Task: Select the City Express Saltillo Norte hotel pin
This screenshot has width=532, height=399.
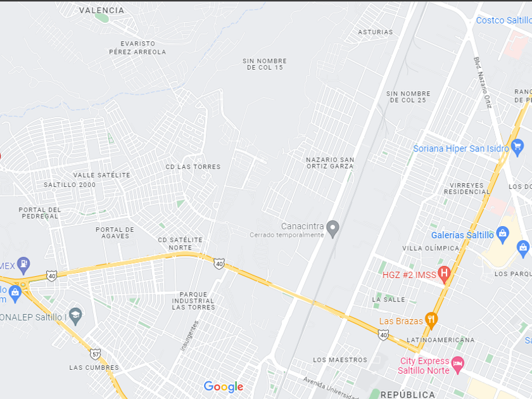Action: pyautogui.click(x=458, y=365)
